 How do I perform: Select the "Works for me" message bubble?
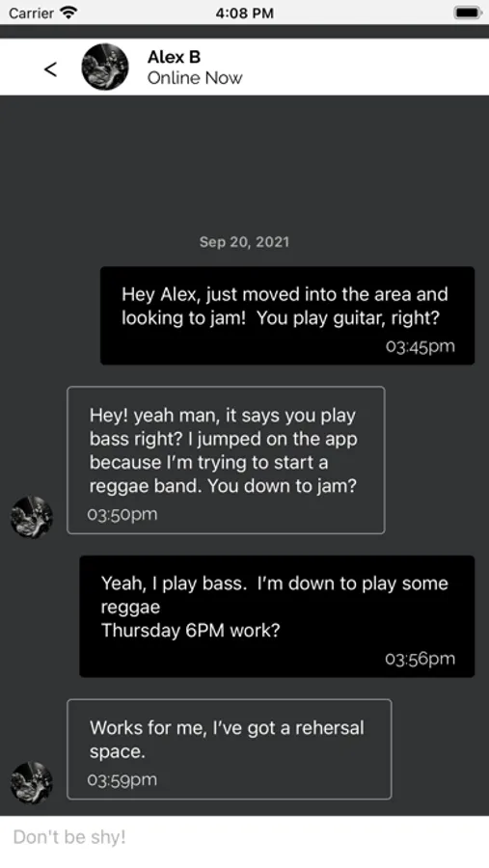click(x=230, y=749)
